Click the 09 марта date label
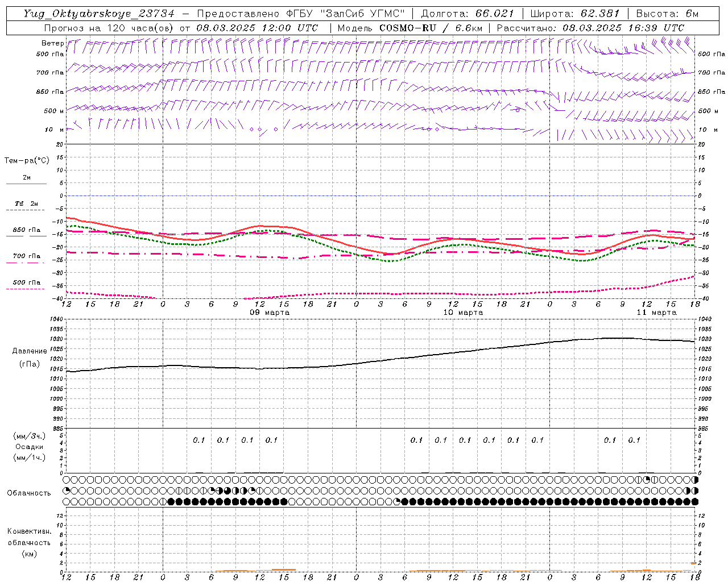Image resolution: width=728 pixels, height=582 pixels. pos(270,313)
